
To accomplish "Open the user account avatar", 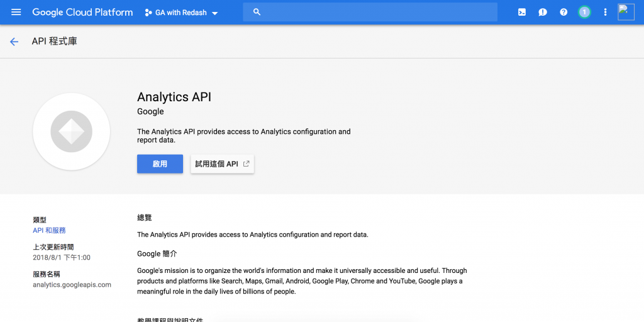I will [626, 12].
